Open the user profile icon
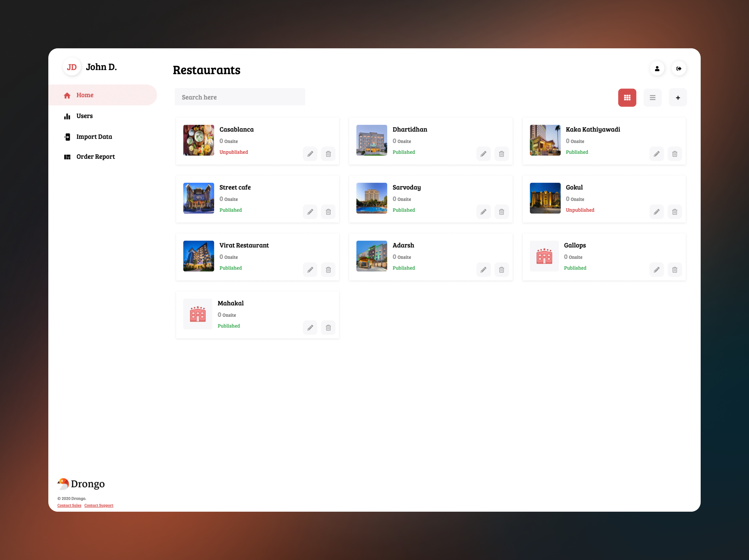Screen dimensions: 749x560 point(657,69)
